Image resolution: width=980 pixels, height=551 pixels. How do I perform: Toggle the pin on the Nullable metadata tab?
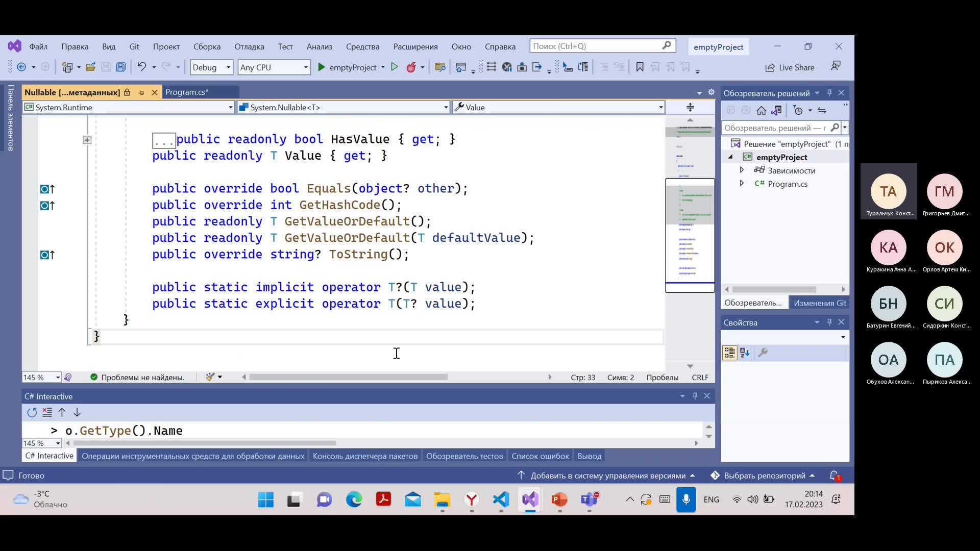coord(141,92)
